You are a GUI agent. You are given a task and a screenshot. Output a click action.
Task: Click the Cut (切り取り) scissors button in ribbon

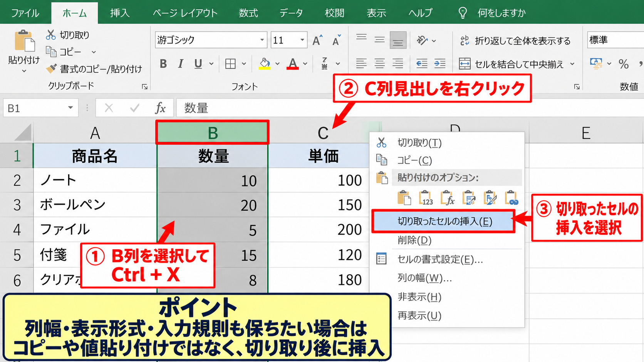(68, 35)
